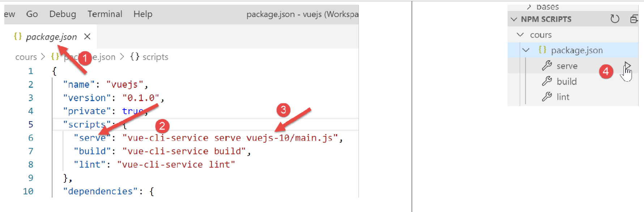Open the Terminal menu
The image size is (644, 212).
click(105, 14)
